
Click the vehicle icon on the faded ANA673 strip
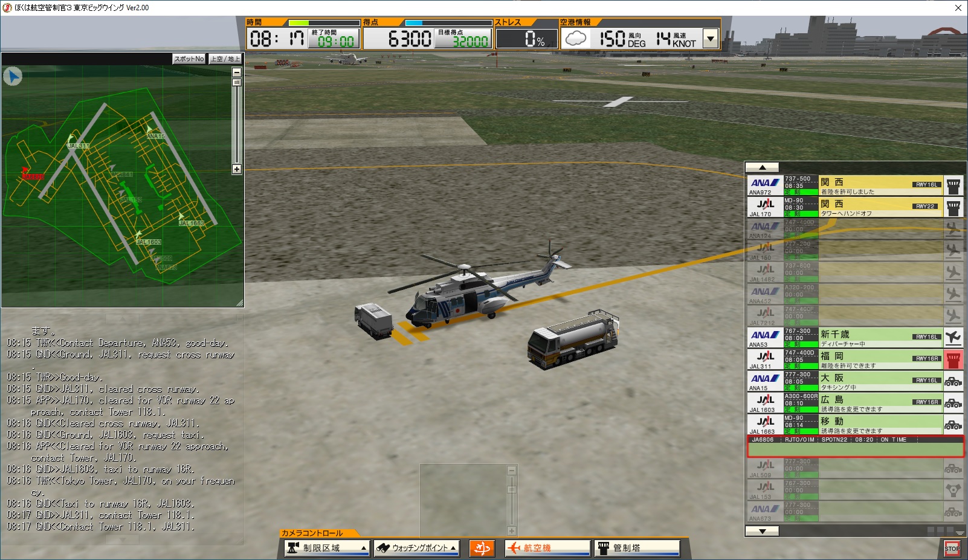tap(953, 512)
